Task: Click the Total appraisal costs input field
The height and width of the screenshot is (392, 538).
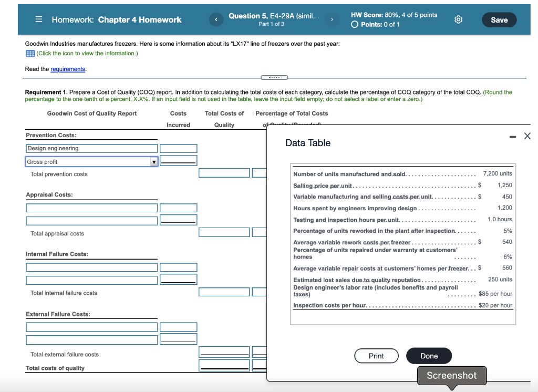Action: click(224, 232)
